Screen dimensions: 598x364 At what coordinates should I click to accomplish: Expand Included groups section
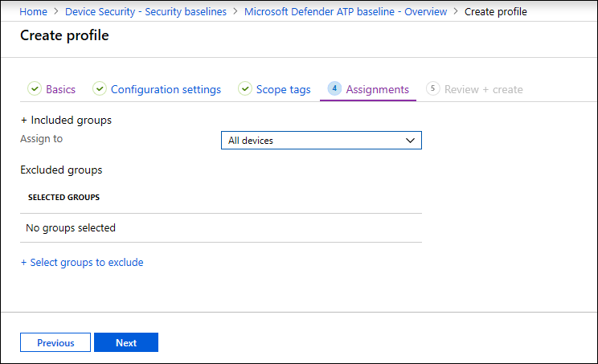(66, 120)
